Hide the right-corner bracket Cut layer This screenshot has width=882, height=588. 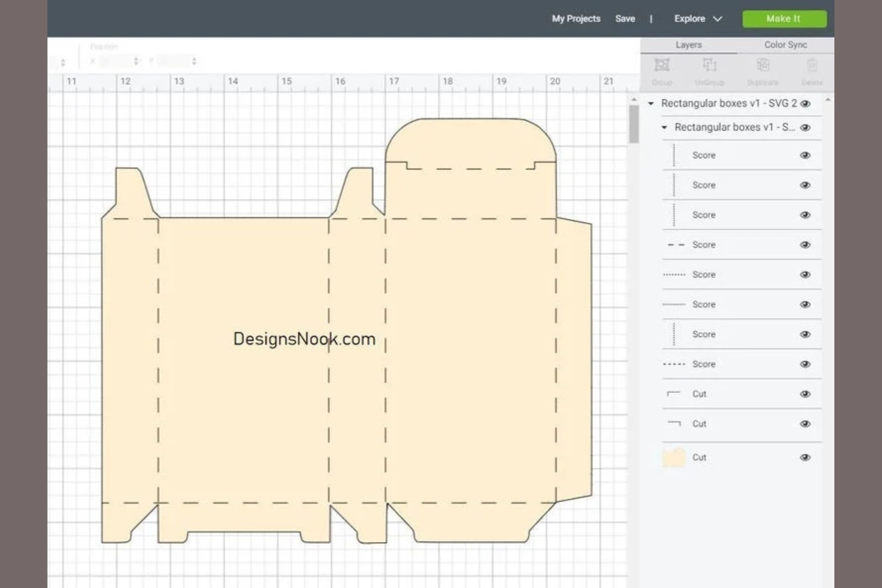click(x=805, y=424)
